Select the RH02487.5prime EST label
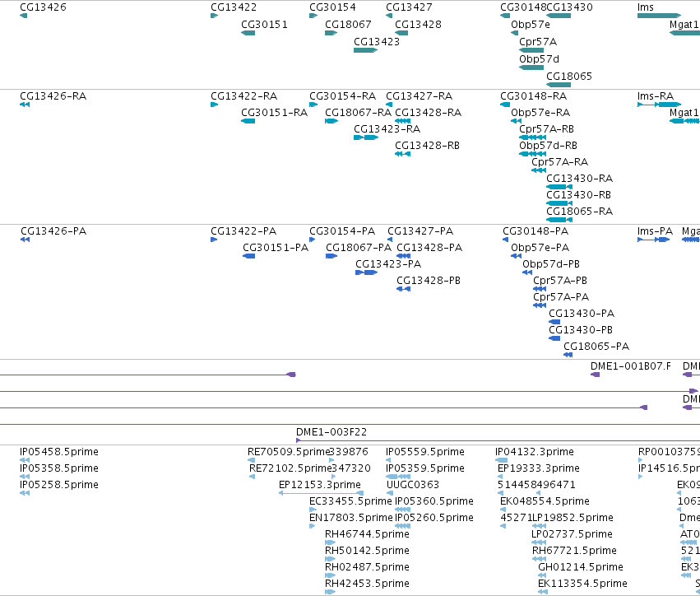 click(x=367, y=567)
